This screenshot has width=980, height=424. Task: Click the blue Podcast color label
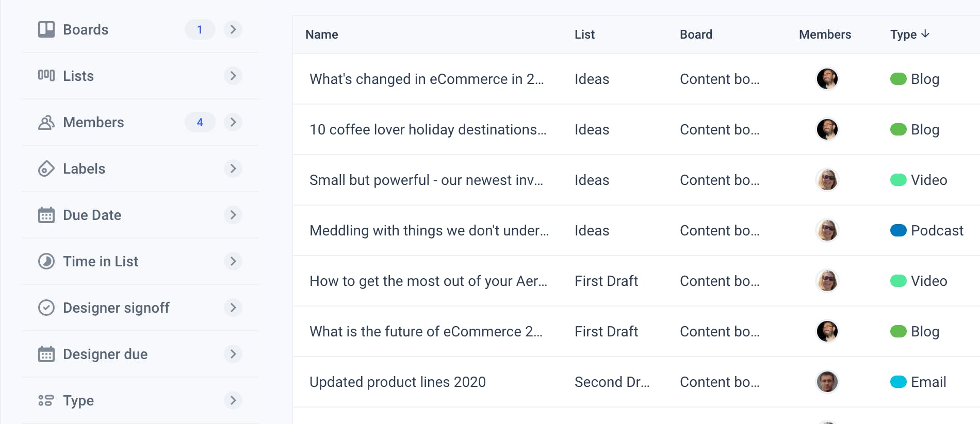click(x=899, y=230)
